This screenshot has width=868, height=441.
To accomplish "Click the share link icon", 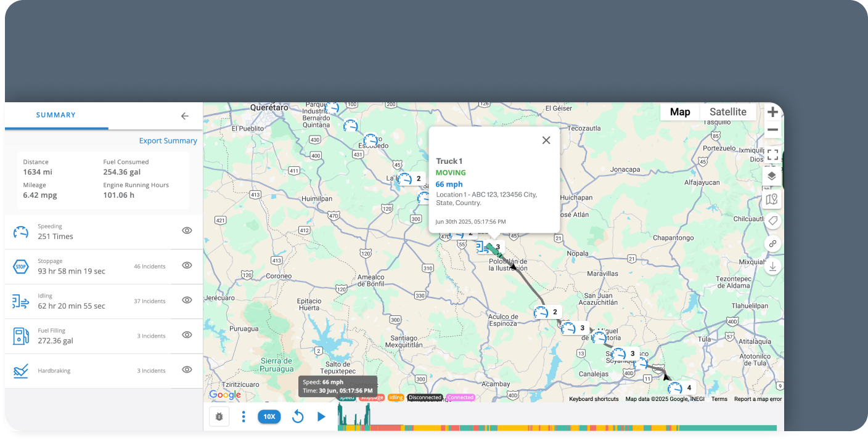I will tap(772, 243).
